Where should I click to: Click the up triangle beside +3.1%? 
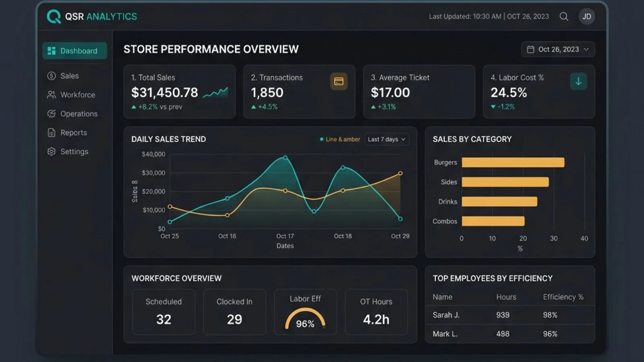point(373,107)
